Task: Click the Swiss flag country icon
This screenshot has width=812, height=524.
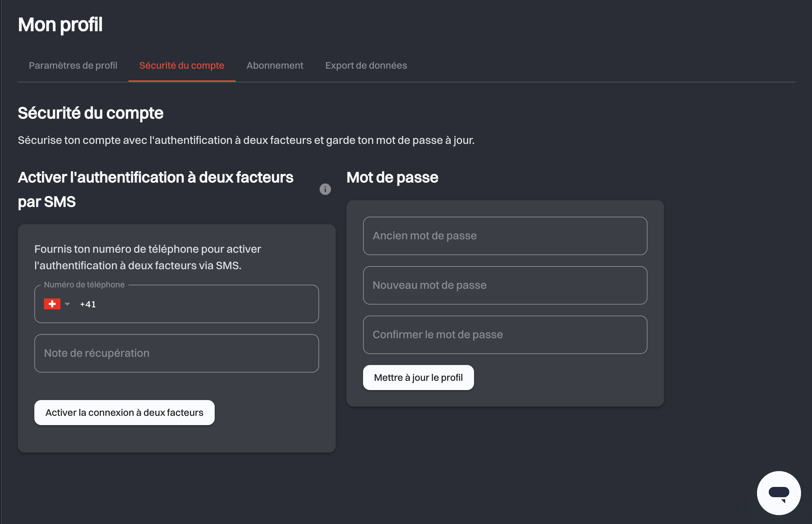Action: pyautogui.click(x=52, y=304)
